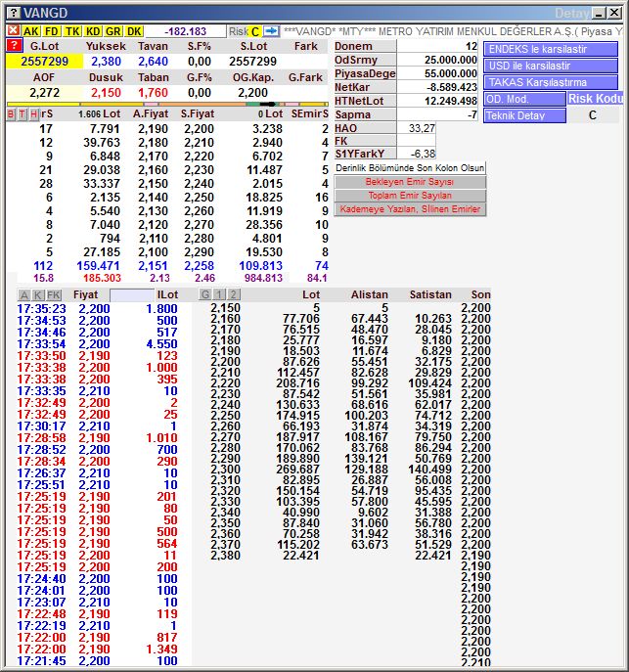Toggle the B button in depth header

11,114
